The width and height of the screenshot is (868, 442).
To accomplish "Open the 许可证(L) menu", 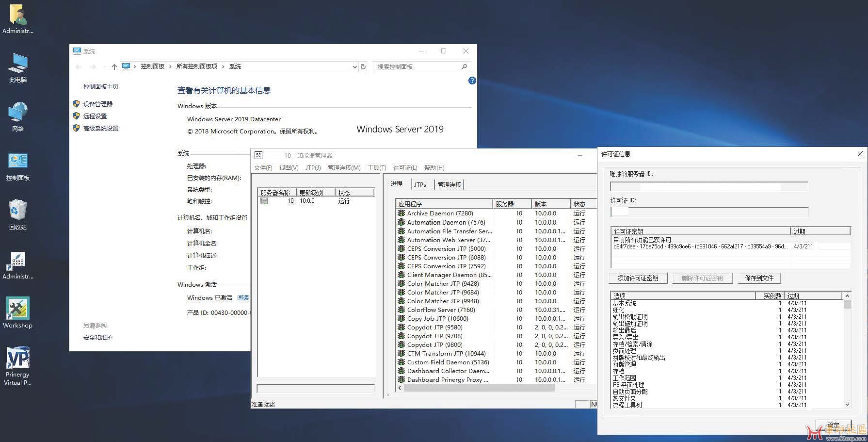I will coord(405,168).
